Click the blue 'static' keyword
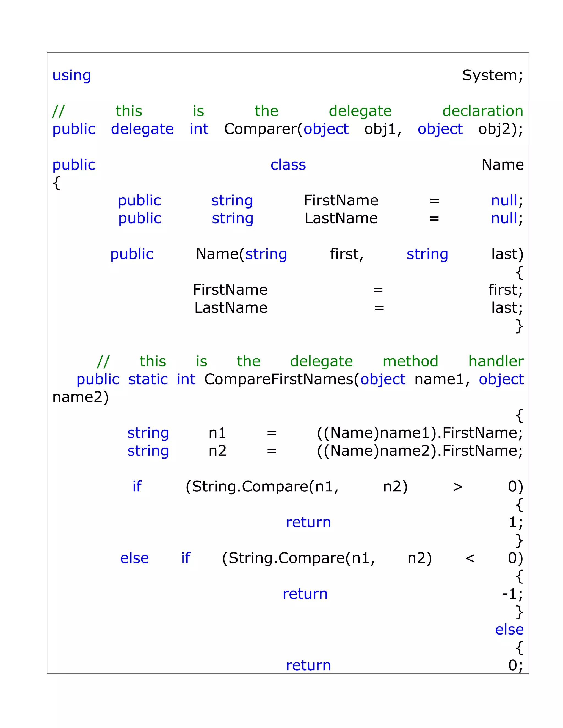Viewport: 563px width, 728px height. click(148, 379)
